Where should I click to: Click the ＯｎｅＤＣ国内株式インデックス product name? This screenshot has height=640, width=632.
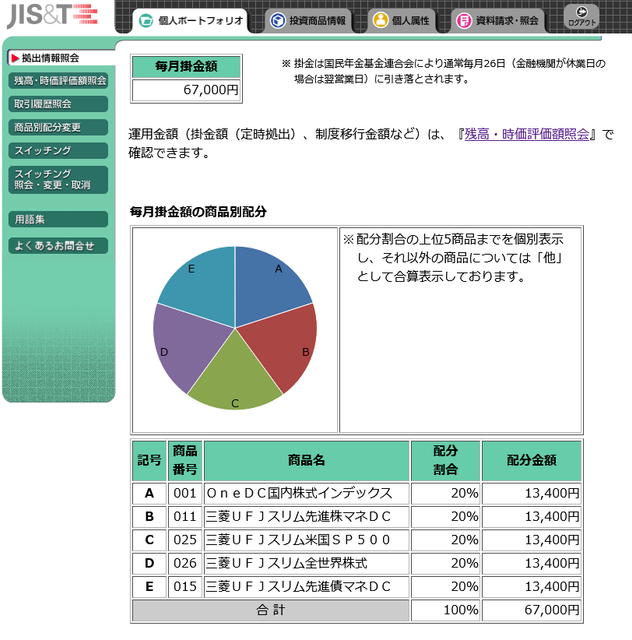click(299, 493)
